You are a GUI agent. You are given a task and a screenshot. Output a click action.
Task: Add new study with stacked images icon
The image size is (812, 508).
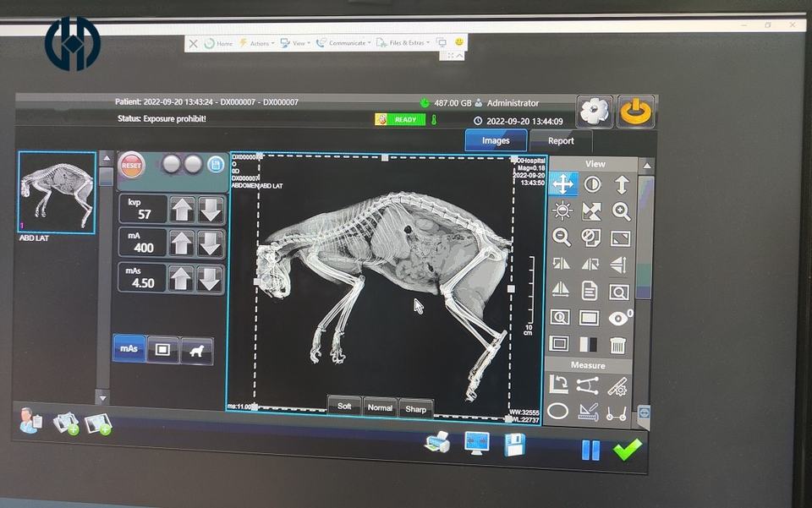point(66,423)
